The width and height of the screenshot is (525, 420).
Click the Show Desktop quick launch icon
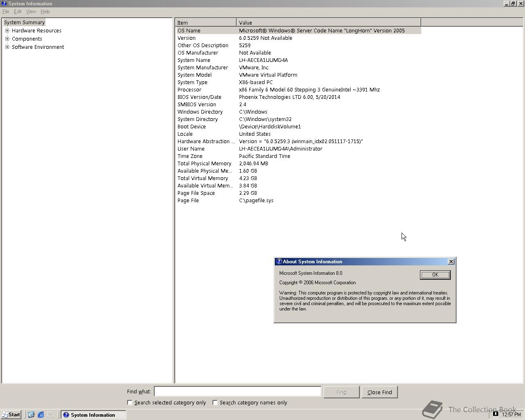click(50, 415)
